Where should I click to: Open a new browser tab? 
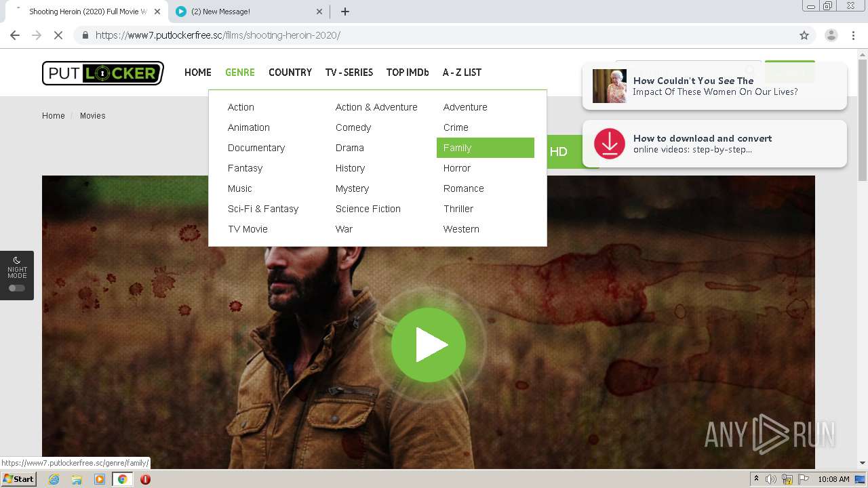345,12
